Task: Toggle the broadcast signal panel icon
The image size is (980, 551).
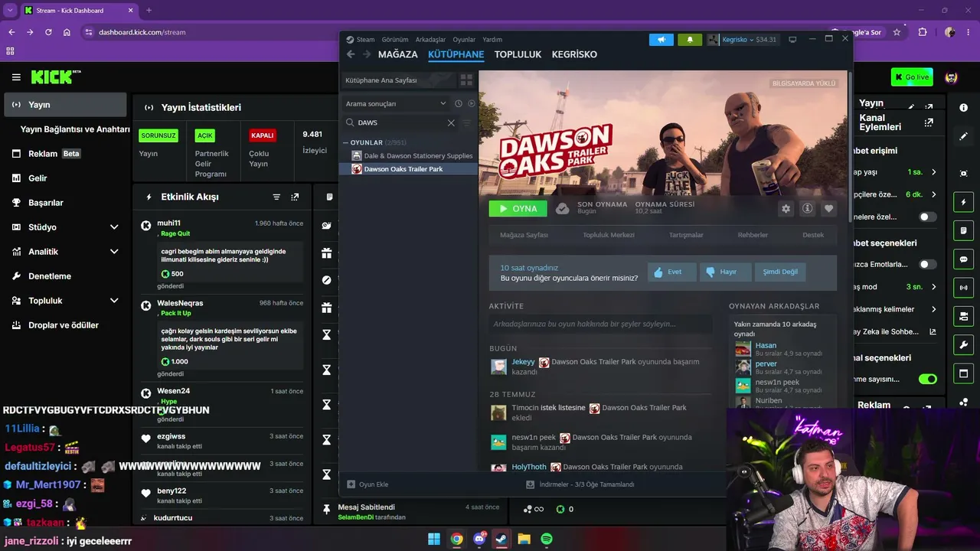Action: tap(963, 288)
